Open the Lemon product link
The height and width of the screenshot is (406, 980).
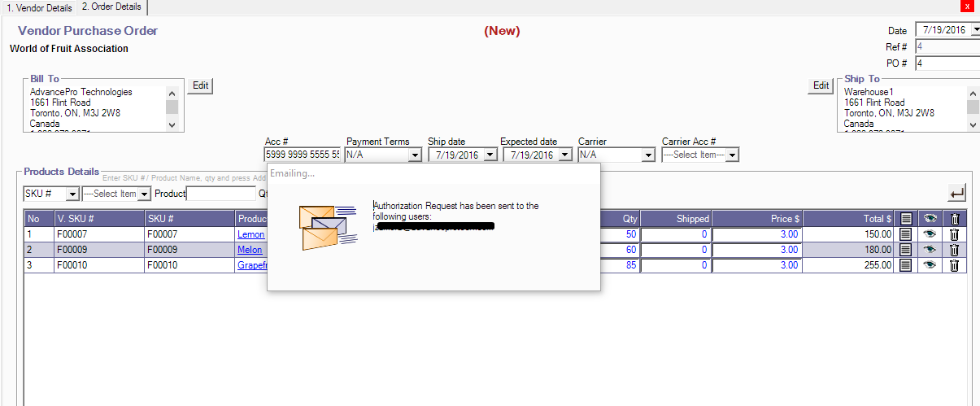[x=250, y=234]
